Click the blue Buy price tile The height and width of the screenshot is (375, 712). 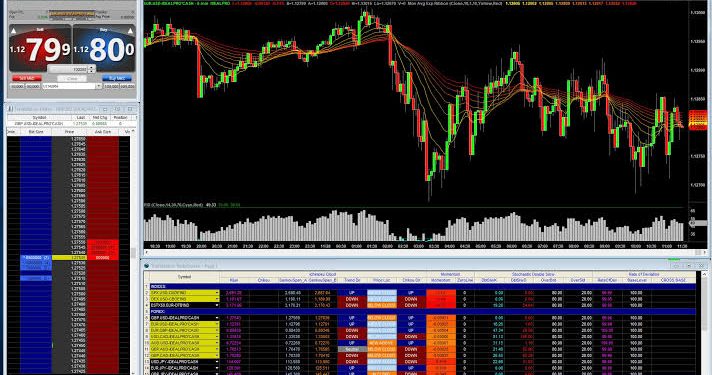[x=104, y=48]
